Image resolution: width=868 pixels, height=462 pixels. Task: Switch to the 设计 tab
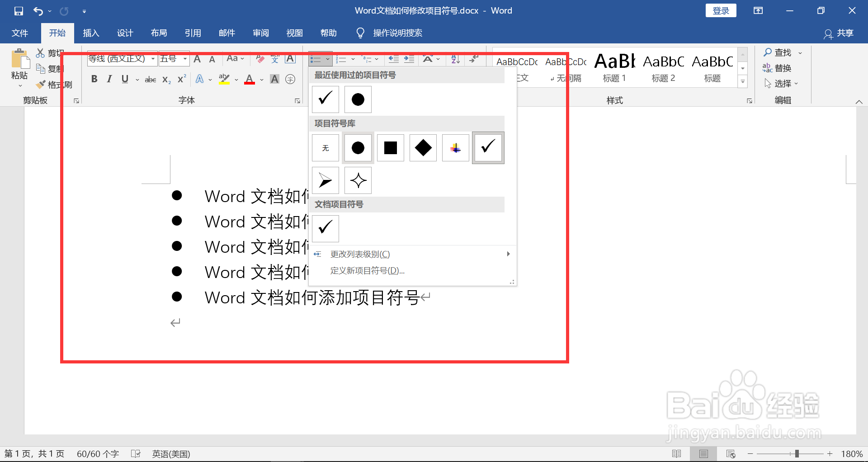125,33
